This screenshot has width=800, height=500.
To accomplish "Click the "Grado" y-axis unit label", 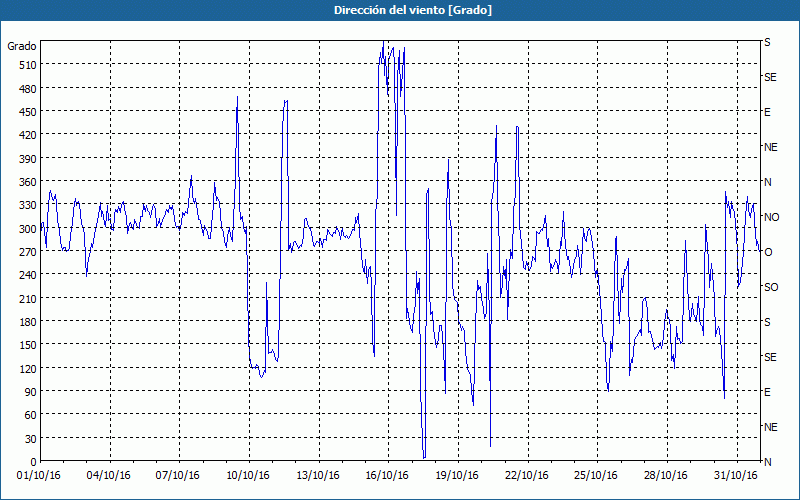I will point(22,46).
